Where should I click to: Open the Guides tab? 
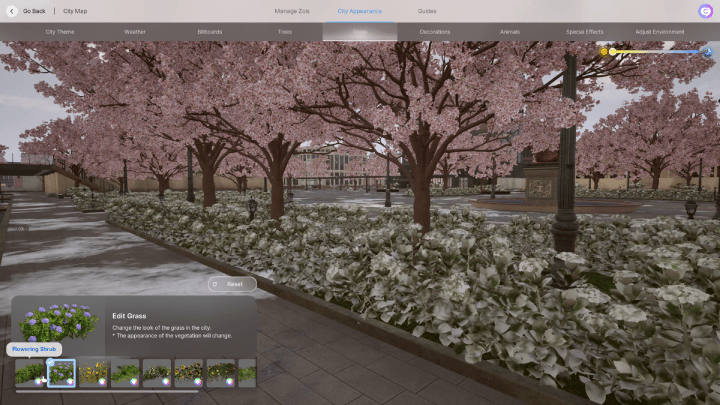pos(427,11)
